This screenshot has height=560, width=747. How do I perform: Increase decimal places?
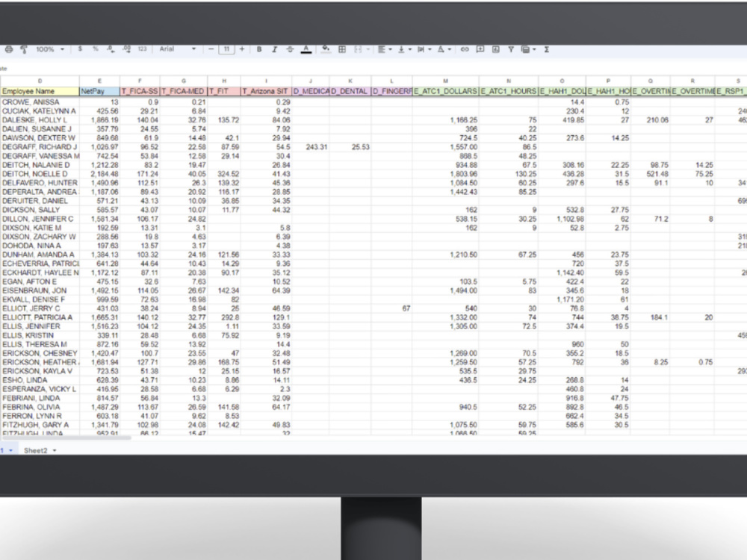(x=126, y=49)
